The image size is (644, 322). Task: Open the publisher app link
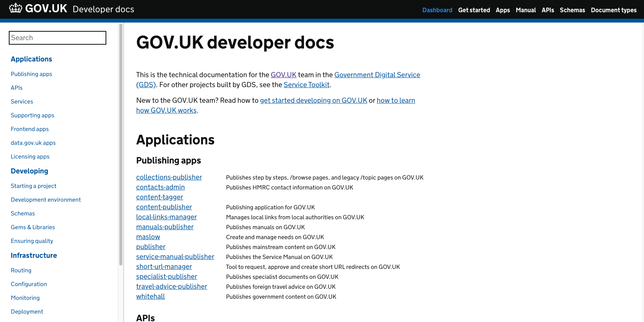[x=151, y=247]
